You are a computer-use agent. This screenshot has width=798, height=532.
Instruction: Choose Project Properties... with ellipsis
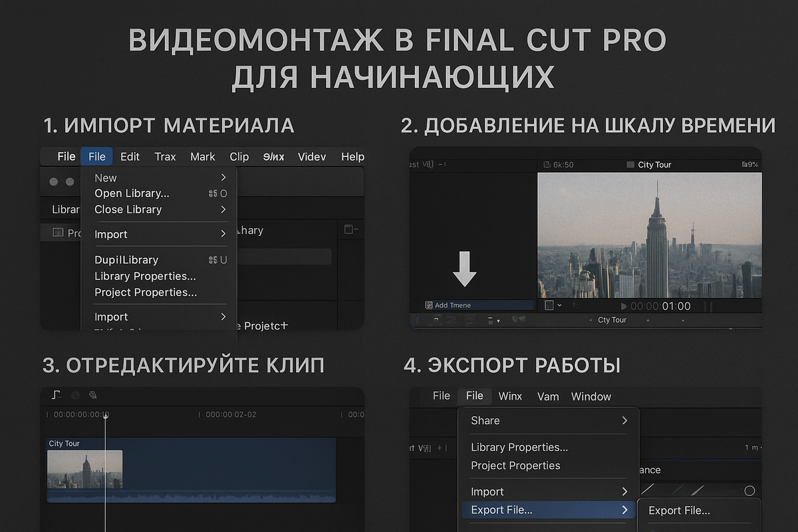pos(146,292)
